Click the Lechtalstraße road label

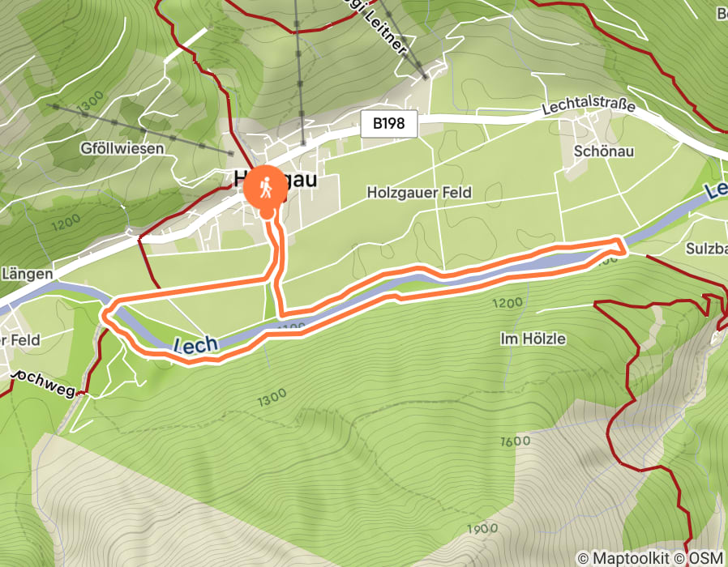pyautogui.click(x=589, y=106)
